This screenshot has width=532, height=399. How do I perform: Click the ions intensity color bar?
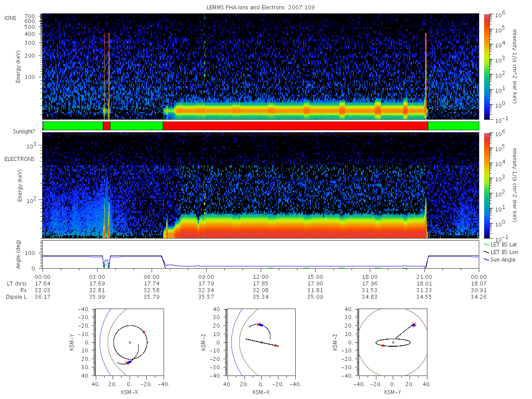487,66
